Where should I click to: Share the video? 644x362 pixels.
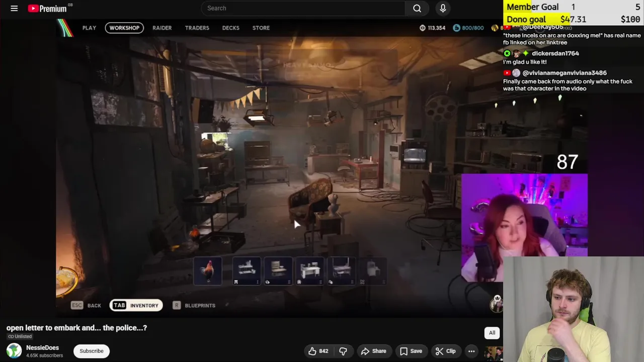coord(373,351)
